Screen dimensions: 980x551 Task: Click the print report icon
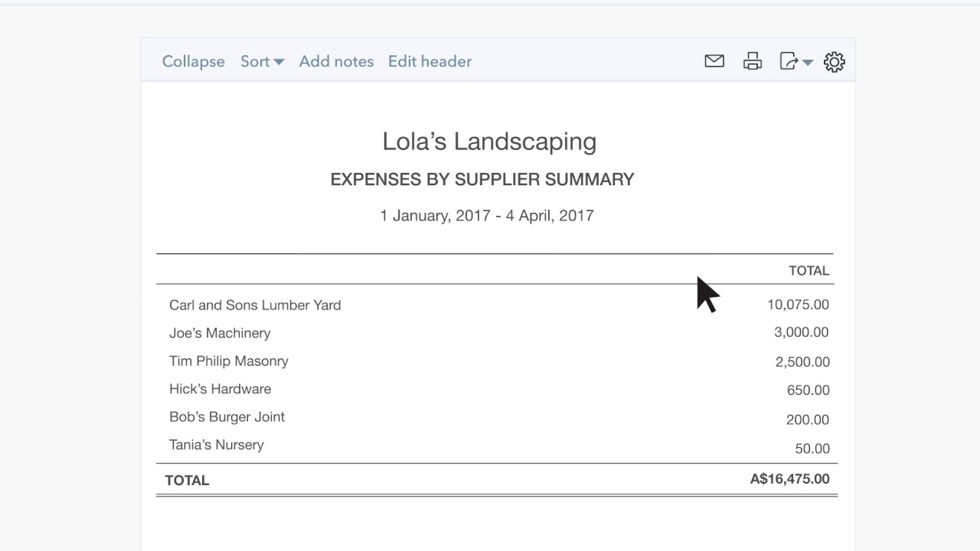coord(753,61)
